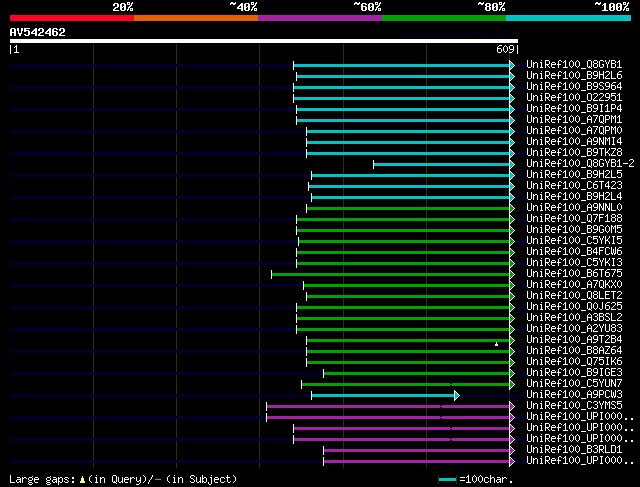The height and width of the screenshot is (487, 640).
Task: Click the query end position 609 label
Action: 507,49
